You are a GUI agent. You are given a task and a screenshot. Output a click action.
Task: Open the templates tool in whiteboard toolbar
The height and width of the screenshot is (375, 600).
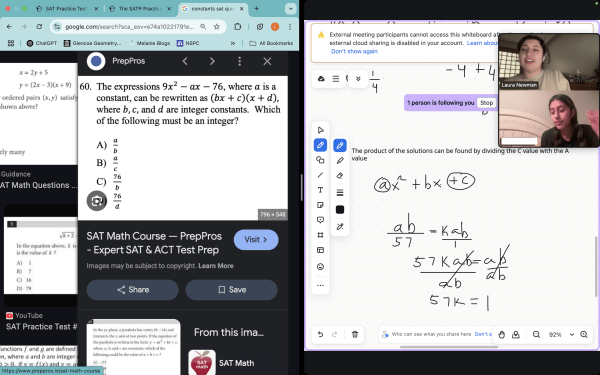pyautogui.click(x=320, y=250)
